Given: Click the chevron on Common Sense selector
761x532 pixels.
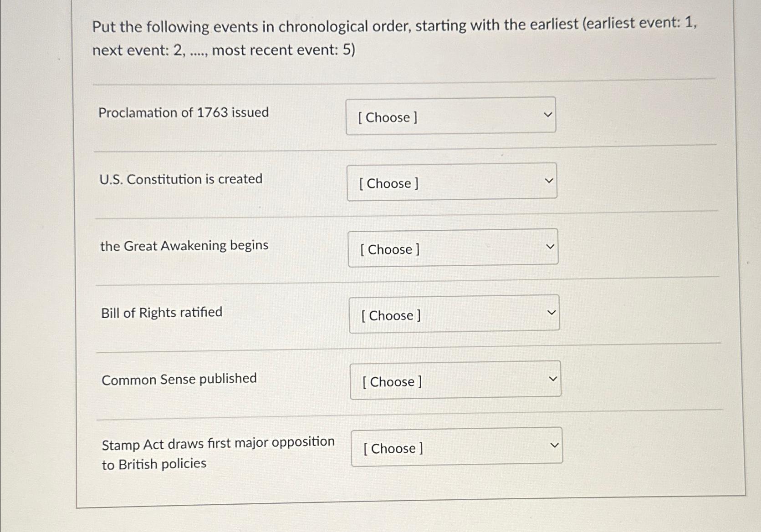Looking at the screenshot, I should tap(553, 378).
